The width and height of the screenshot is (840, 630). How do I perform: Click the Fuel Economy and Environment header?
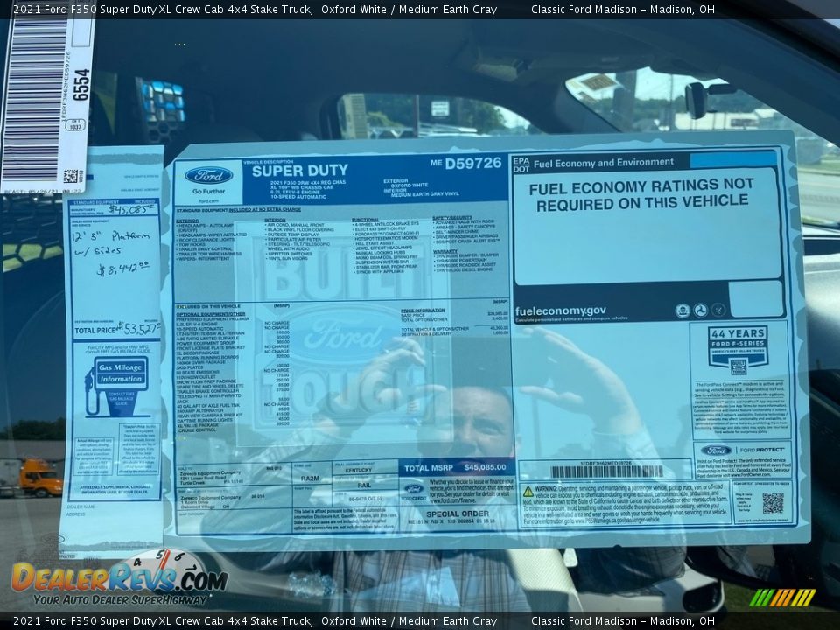(x=604, y=163)
